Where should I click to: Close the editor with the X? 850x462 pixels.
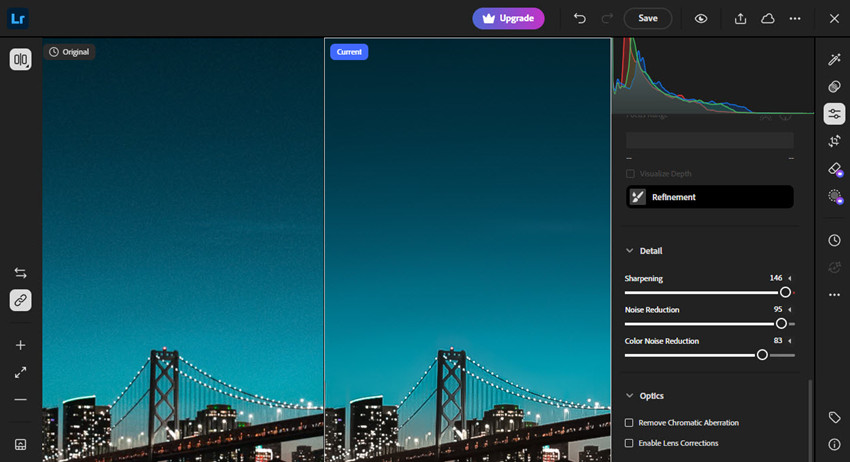click(834, 18)
